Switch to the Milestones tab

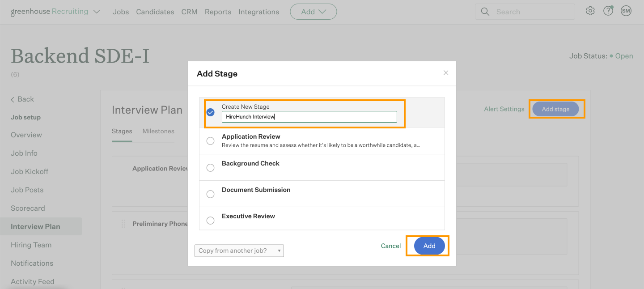[x=158, y=131]
